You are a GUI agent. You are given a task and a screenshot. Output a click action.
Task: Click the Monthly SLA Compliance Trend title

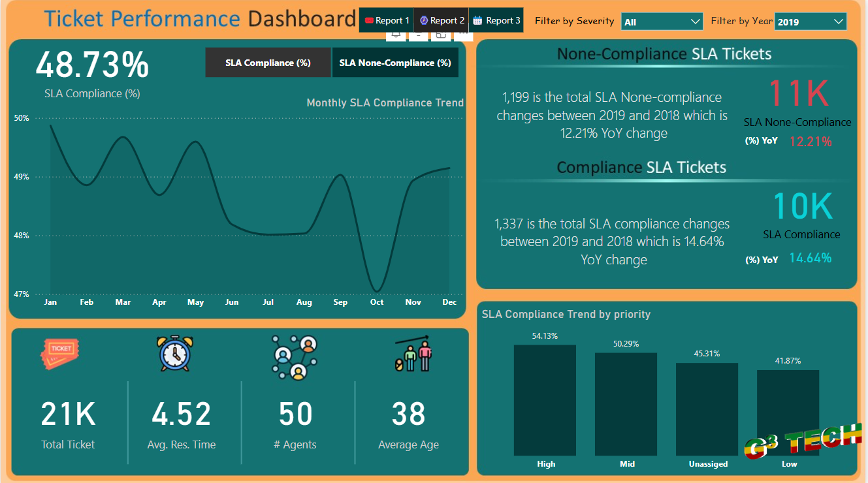point(385,102)
